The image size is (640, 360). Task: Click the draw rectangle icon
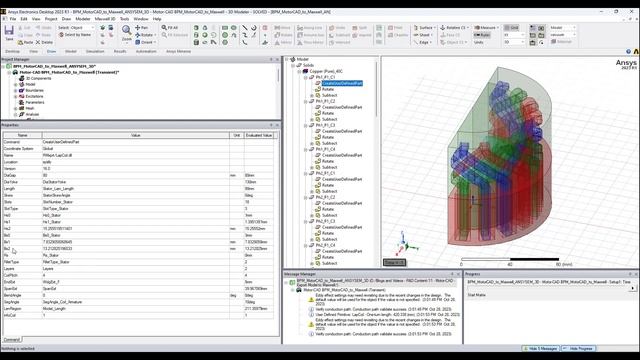pyautogui.click(x=225, y=27)
